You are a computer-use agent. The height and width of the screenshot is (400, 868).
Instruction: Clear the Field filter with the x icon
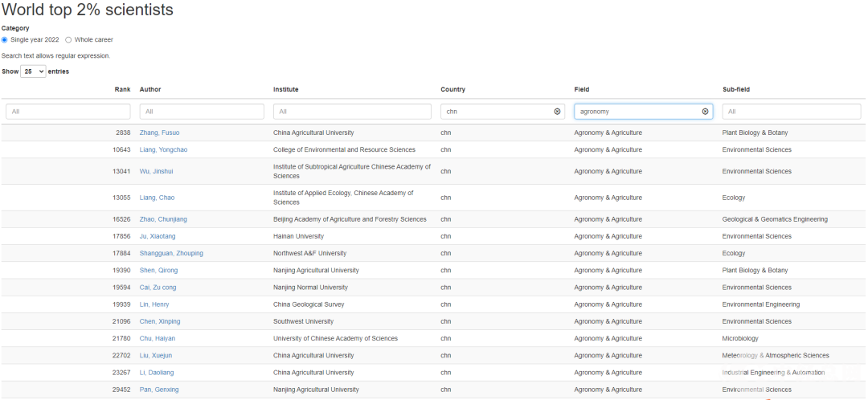(705, 112)
